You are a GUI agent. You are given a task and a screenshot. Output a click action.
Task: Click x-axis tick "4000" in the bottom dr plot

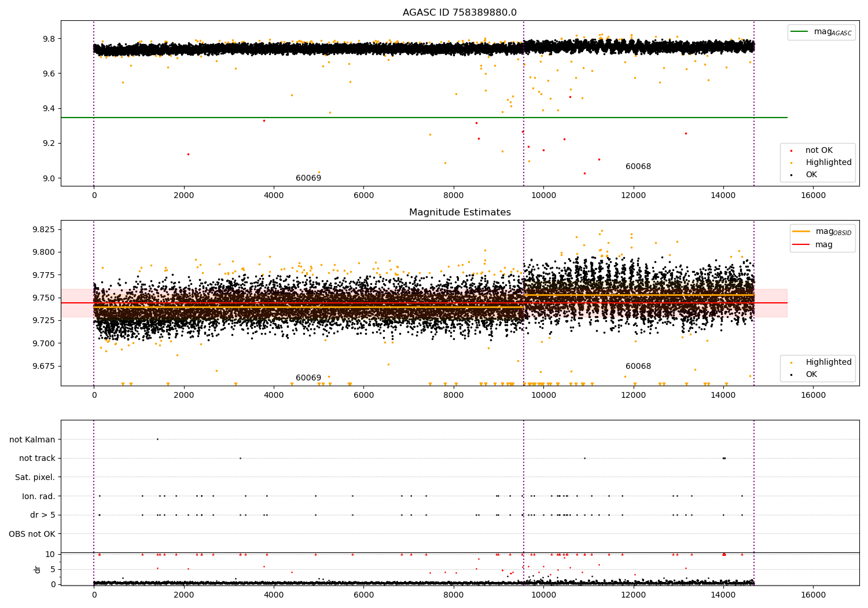tap(274, 595)
